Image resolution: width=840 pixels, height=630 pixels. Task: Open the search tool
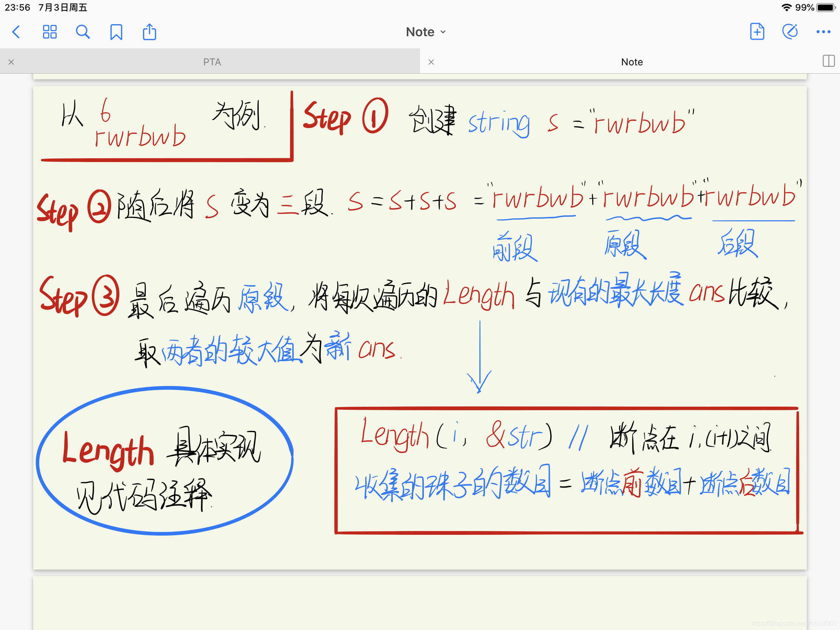(x=82, y=32)
